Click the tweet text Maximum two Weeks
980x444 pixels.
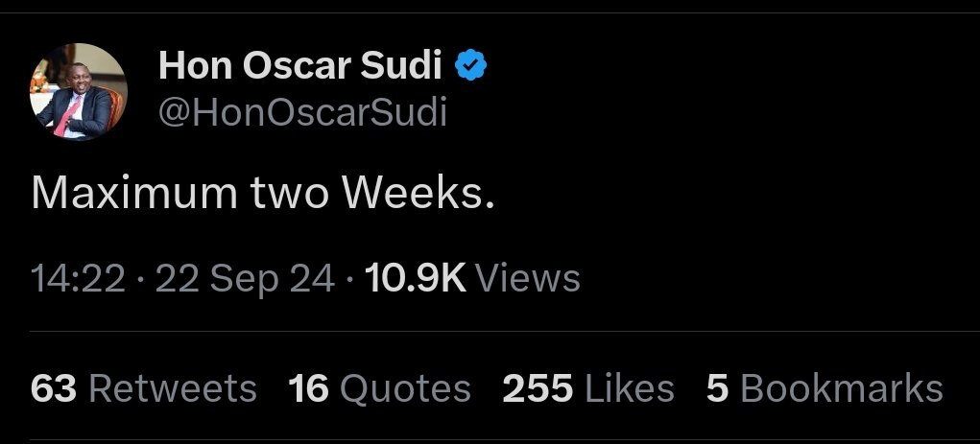262,194
